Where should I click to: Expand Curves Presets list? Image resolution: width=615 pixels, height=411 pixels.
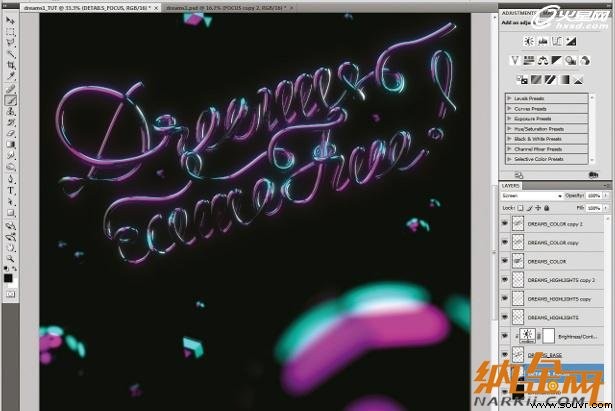[x=509, y=108]
